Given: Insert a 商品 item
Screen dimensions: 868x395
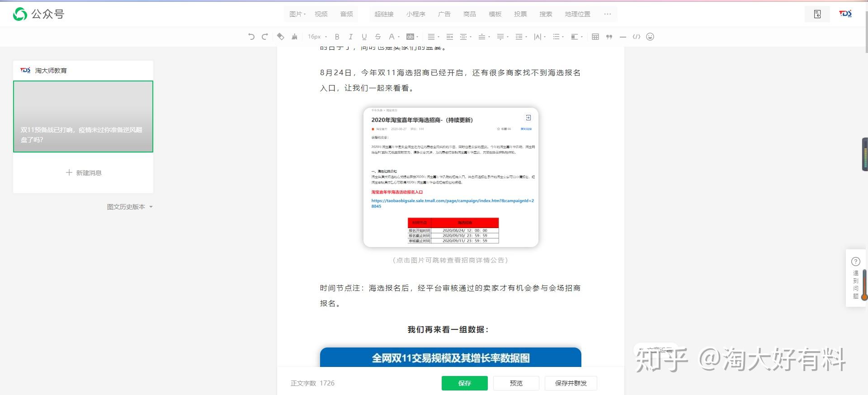Looking at the screenshot, I should (x=469, y=14).
